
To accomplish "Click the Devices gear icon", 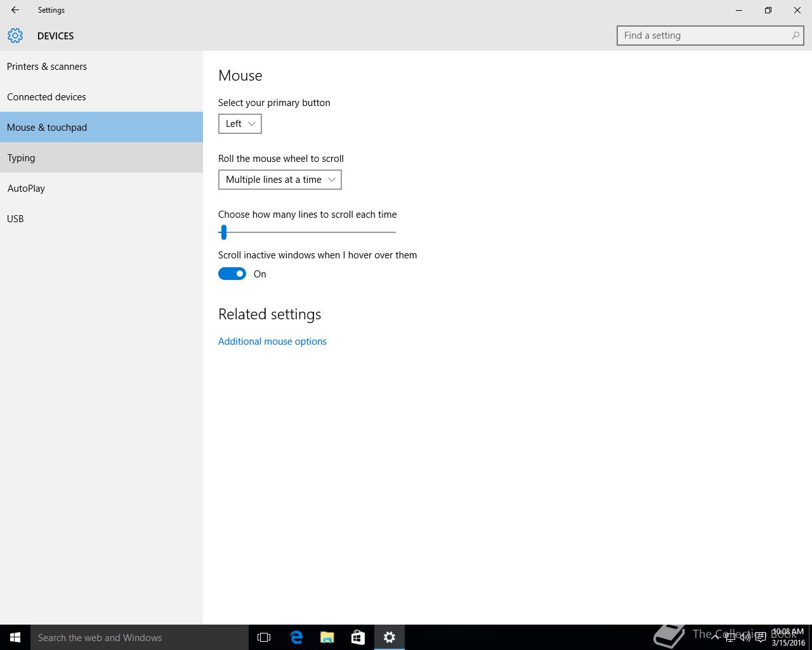I will click(15, 36).
